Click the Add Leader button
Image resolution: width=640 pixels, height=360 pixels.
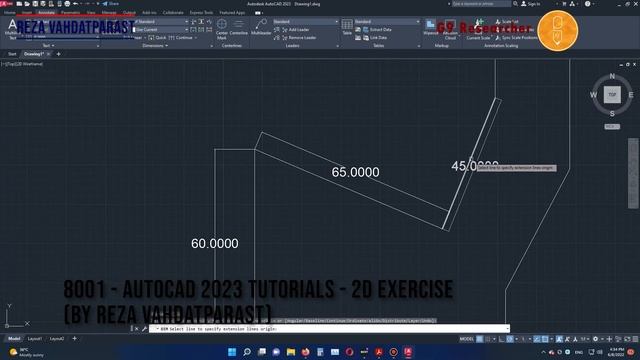[x=295, y=30]
